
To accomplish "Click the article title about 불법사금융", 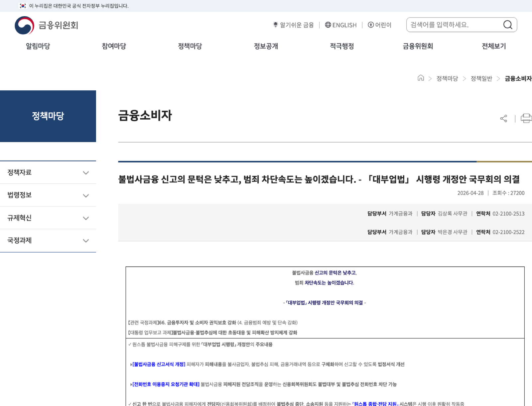I will tap(319, 179).
